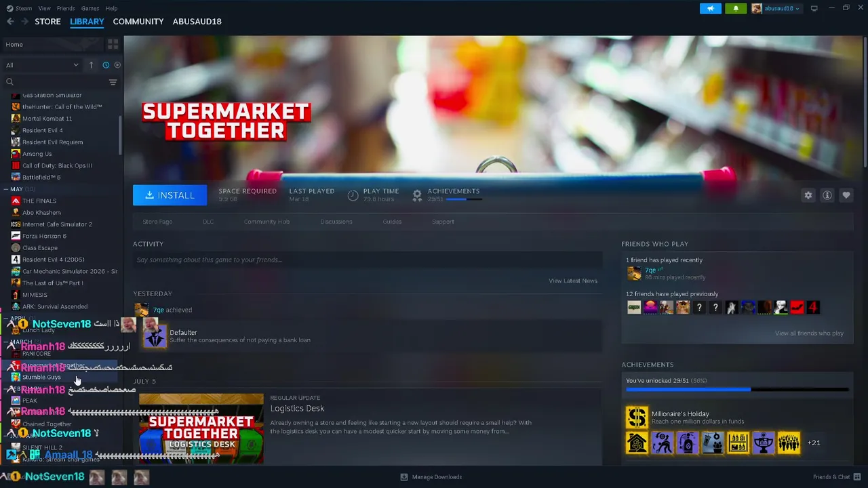Click the LIBRARY tab

pyautogui.click(x=87, y=22)
